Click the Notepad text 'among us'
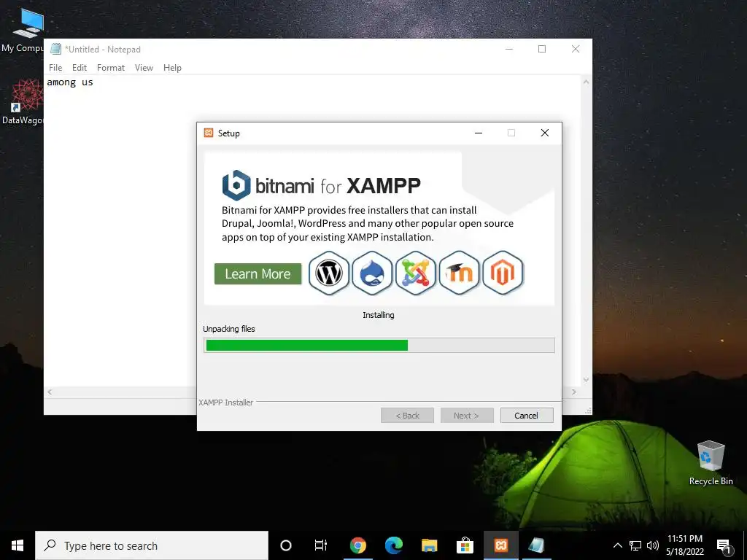The width and height of the screenshot is (747, 560). click(x=70, y=82)
